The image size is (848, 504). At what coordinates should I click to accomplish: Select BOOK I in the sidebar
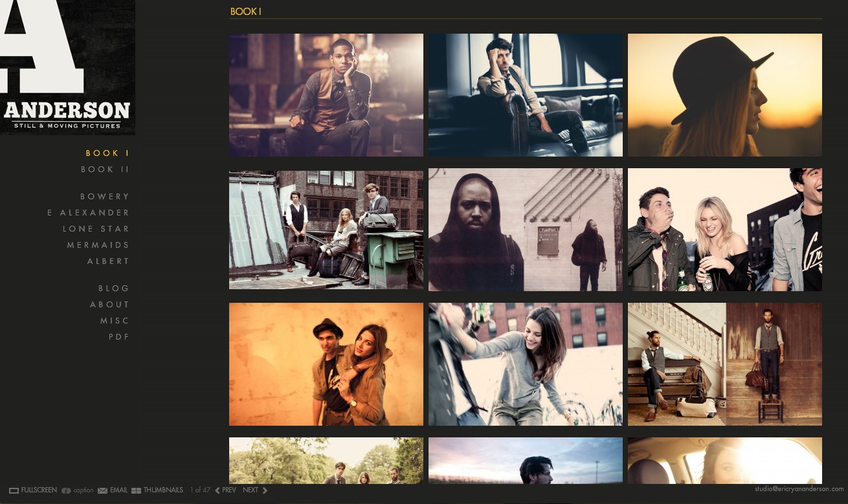[108, 153]
